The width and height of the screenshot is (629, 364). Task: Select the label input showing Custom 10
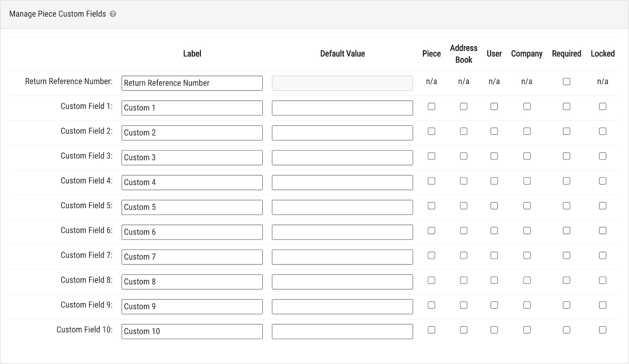(192, 331)
